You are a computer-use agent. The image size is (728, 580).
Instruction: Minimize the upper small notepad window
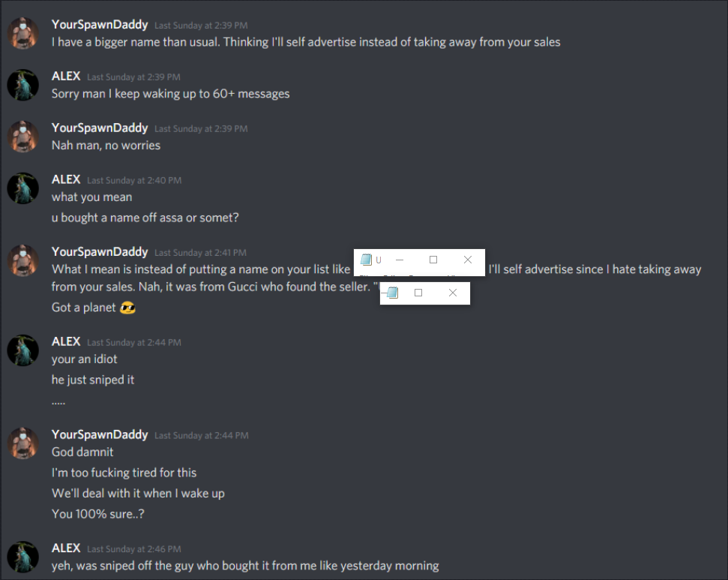(400, 260)
